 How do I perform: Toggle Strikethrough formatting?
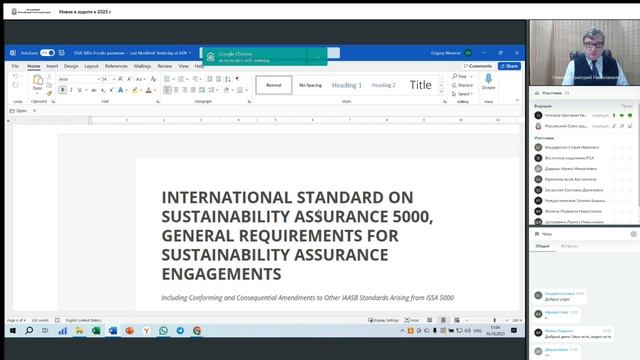[x=94, y=90]
